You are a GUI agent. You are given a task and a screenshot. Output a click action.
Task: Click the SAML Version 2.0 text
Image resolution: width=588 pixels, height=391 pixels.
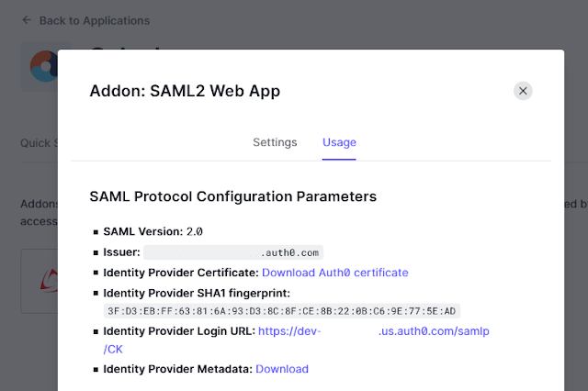153,232
